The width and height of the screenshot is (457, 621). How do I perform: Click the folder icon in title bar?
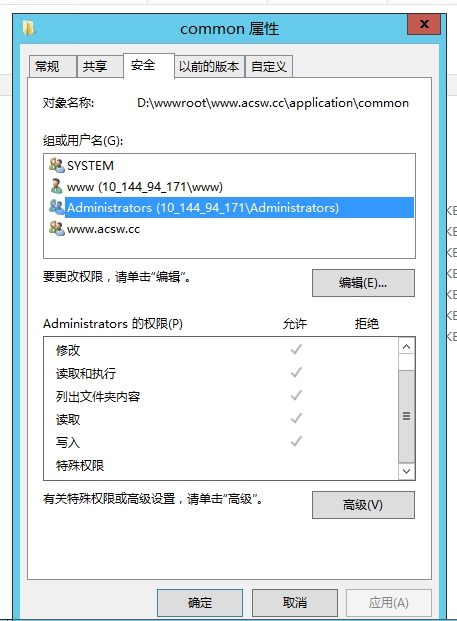pos(29,29)
